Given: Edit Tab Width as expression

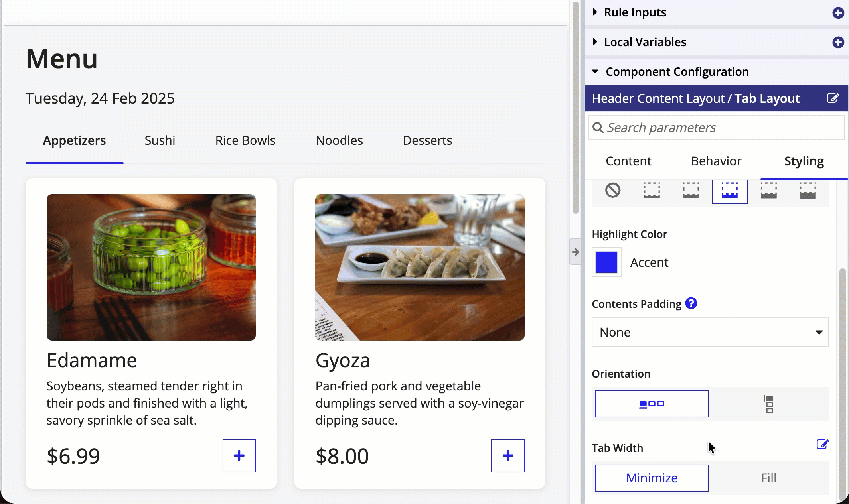Looking at the screenshot, I should (x=823, y=444).
